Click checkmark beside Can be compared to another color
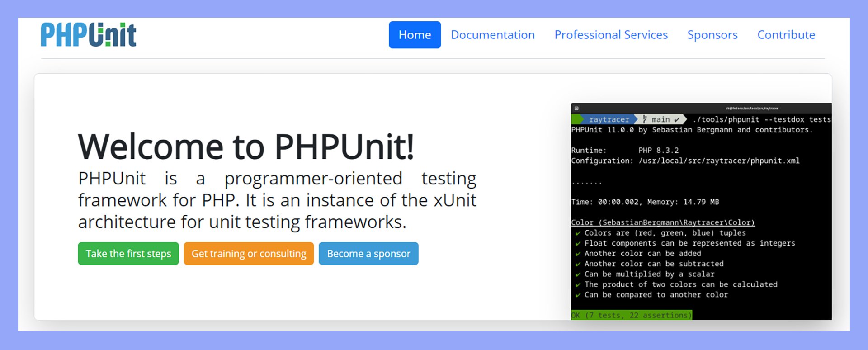Screen dimensions: 868x350 578,295
